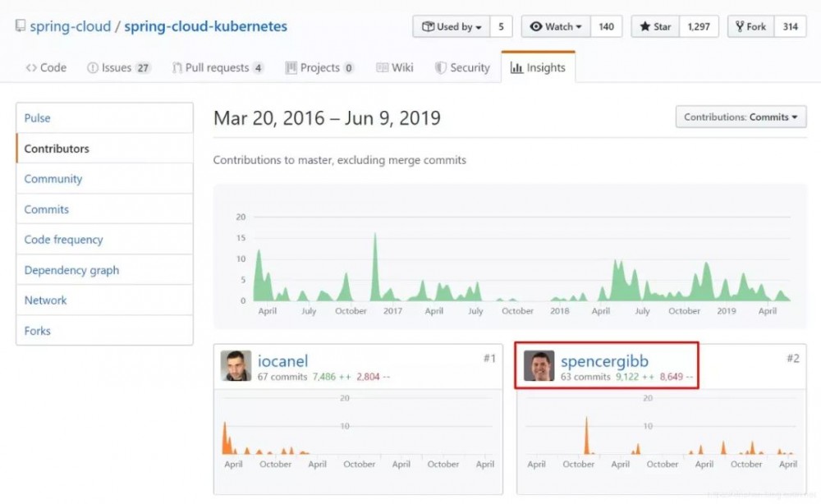
Task: Select Commits in the Insights sidebar
Action: click(x=46, y=208)
